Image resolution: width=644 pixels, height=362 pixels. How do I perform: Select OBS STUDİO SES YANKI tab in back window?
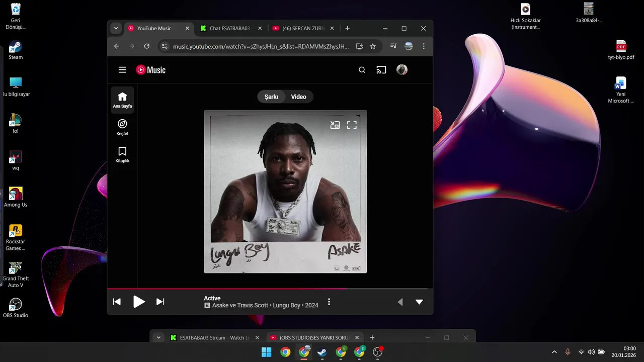click(x=314, y=338)
